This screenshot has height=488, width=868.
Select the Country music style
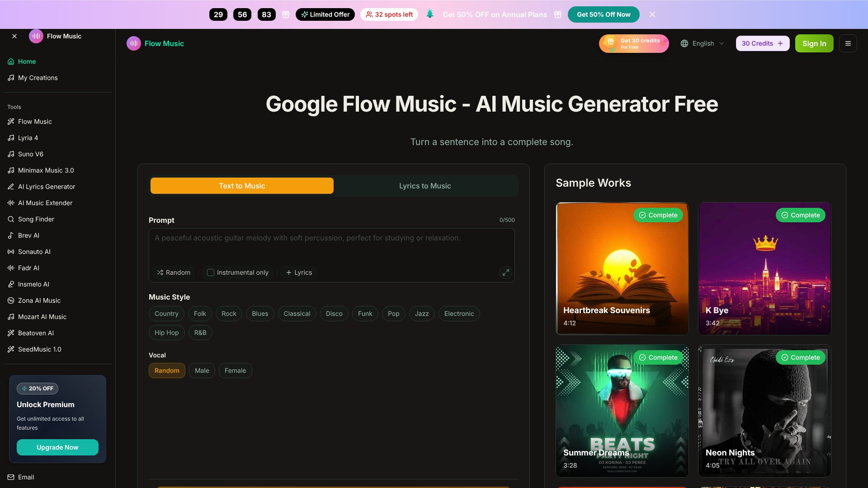point(166,314)
